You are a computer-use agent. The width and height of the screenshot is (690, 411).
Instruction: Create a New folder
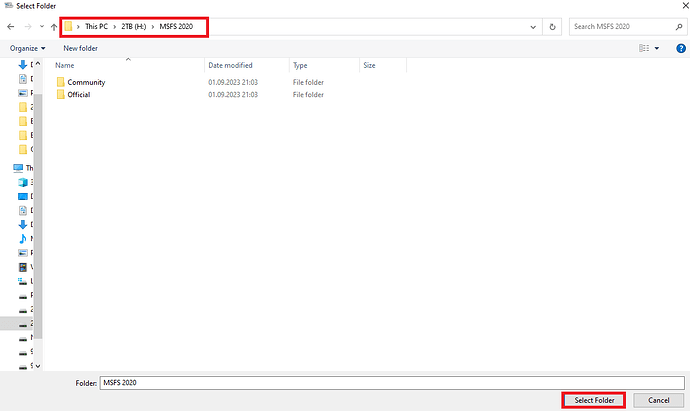coord(80,48)
